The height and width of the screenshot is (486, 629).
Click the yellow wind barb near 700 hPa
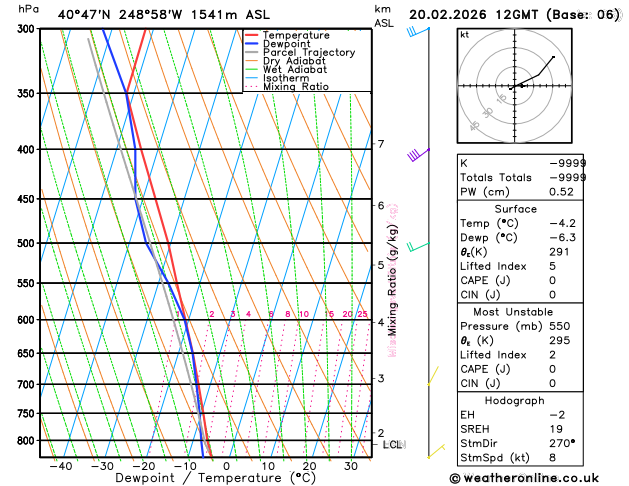click(434, 376)
